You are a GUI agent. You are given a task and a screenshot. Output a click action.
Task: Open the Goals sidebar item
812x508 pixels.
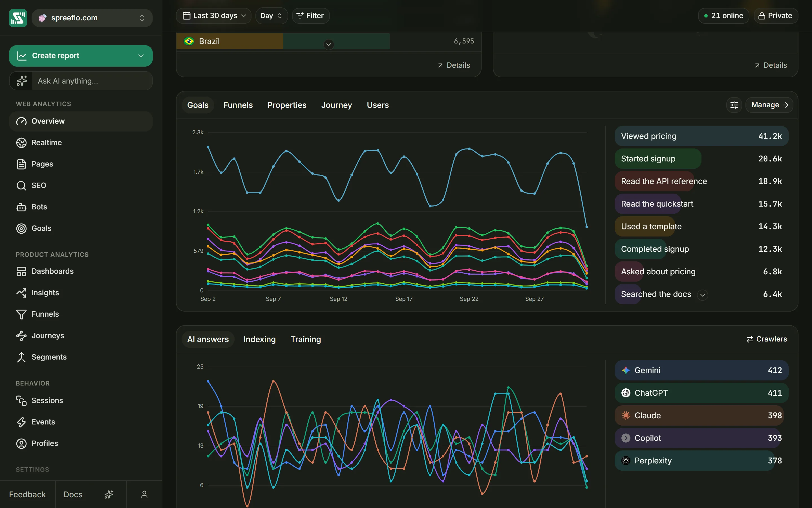[x=81, y=229]
